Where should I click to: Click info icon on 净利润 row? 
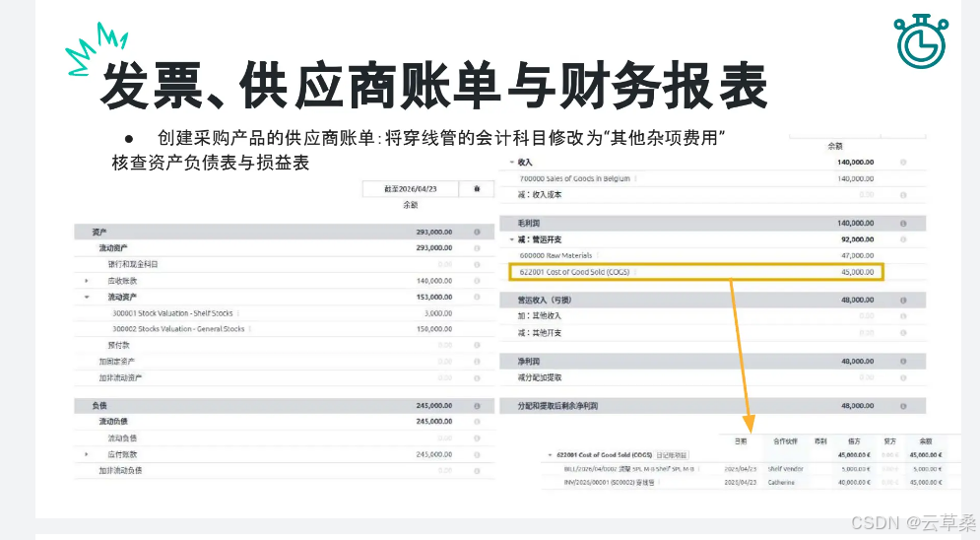(x=903, y=362)
